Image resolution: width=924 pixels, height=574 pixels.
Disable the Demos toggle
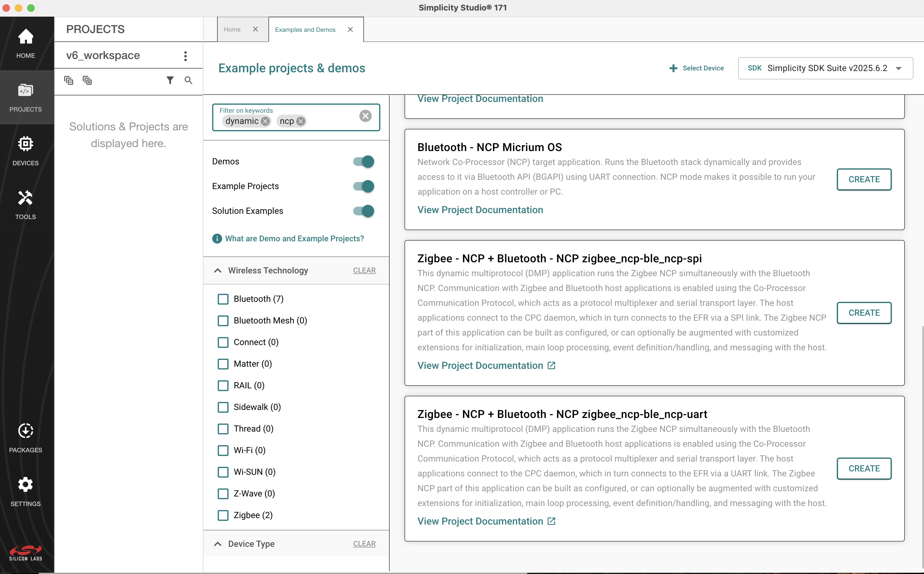click(363, 161)
